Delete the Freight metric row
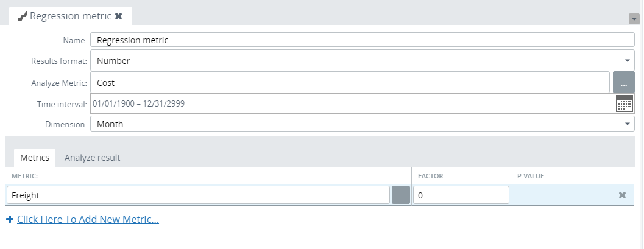Viewport: 644px width, 249px height. point(622,195)
